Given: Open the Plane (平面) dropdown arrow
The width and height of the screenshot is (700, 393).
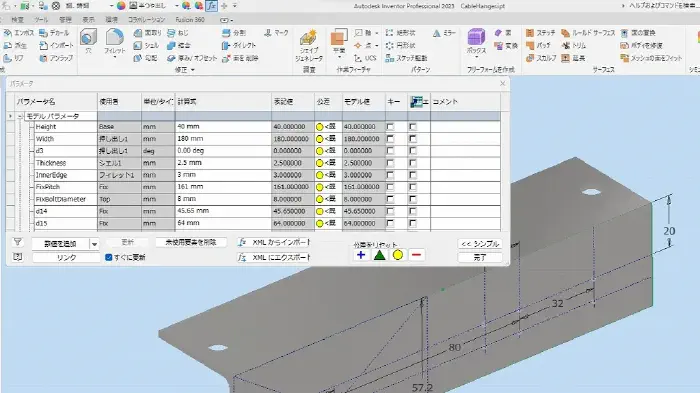Looking at the screenshot, I should 339,57.
